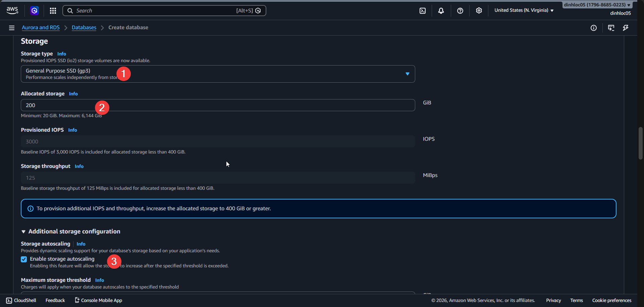Click the Allocated storage input field
This screenshot has height=307, width=644.
[x=218, y=105]
